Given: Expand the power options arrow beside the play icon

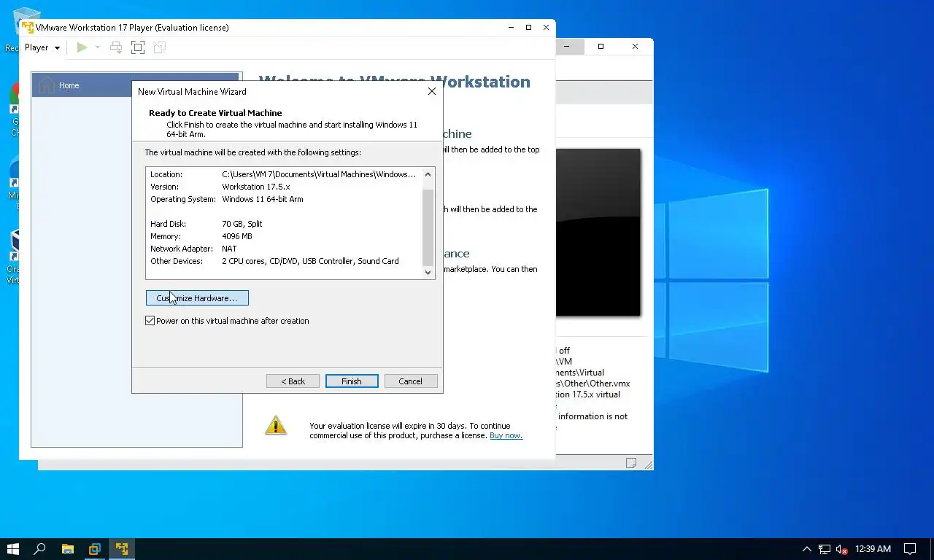Looking at the screenshot, I should (x=98, y=47).
